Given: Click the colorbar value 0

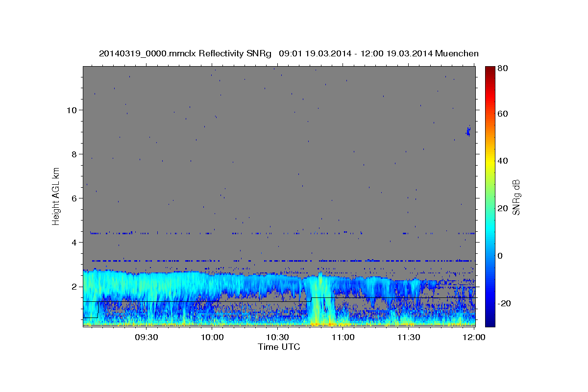Looking at the screenshot, I should 500,255.
